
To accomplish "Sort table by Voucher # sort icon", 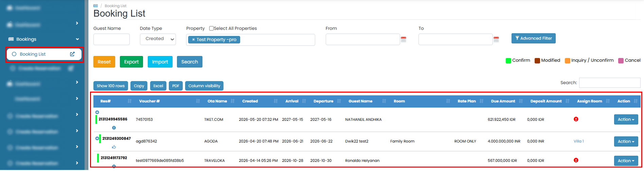I will pyautogui.click(x=198, y=101).
